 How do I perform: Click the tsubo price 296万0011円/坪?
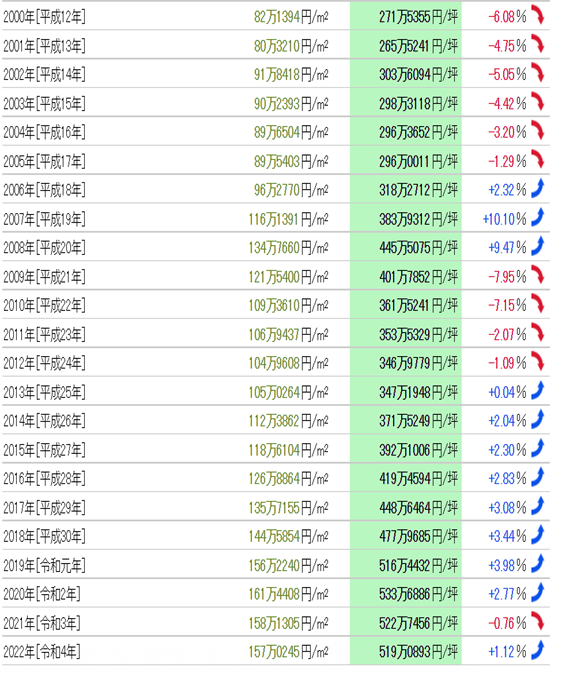418,161
